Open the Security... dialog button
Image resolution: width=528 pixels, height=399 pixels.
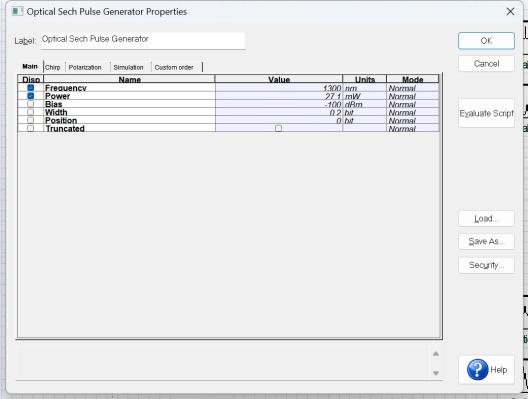[486, 265]
